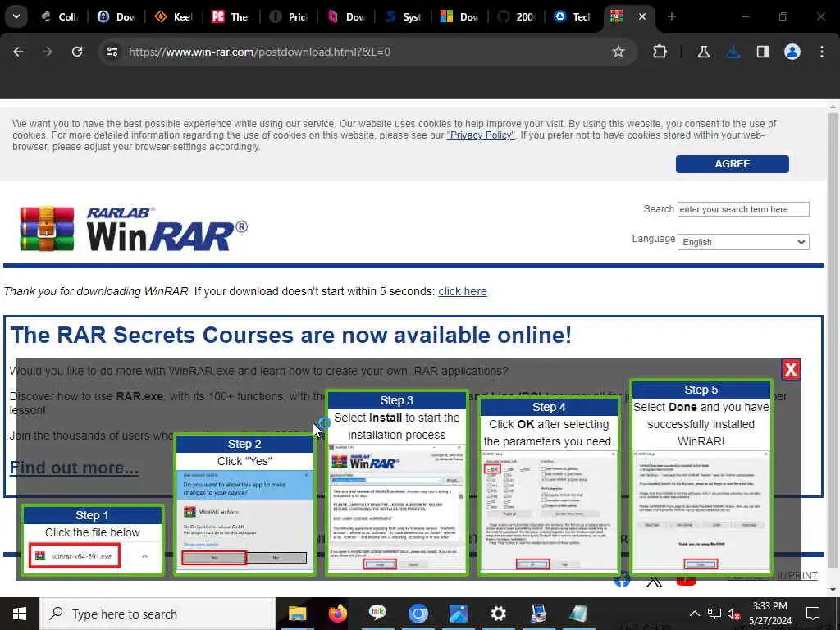
Task: Open the Privacy Policy link
Action: (x=481, y=135)
